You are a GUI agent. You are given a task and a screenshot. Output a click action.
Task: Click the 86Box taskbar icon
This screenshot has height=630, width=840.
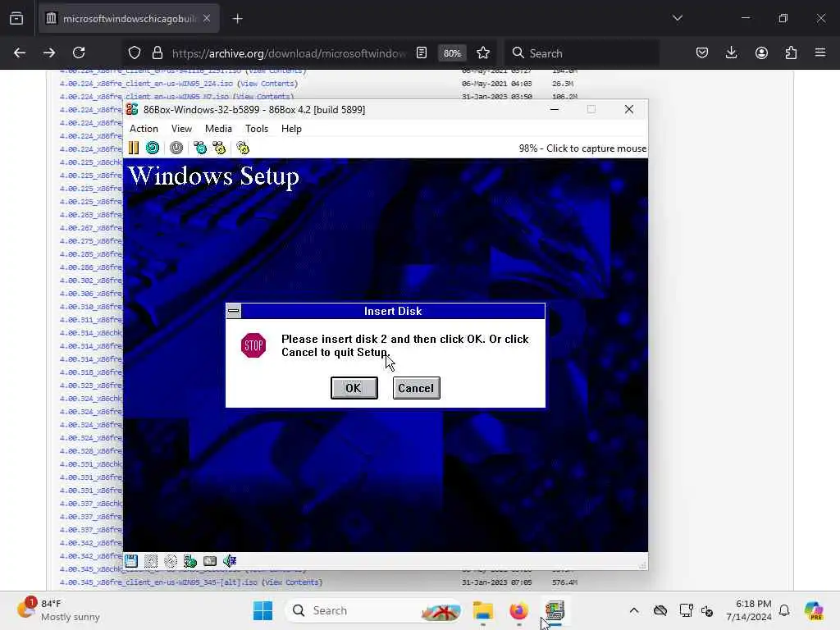point(555,610)
